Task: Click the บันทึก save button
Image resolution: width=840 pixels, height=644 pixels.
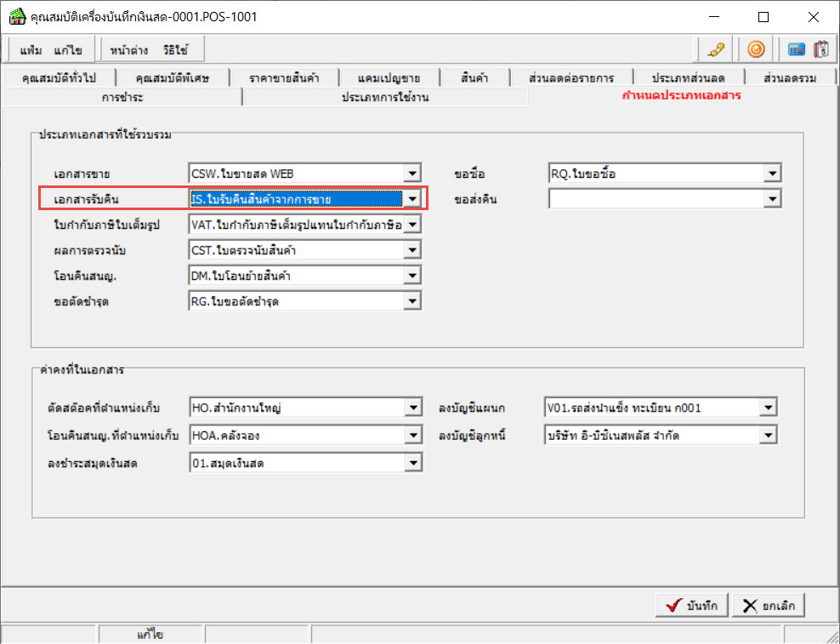Action: click(x=691, y=606)
